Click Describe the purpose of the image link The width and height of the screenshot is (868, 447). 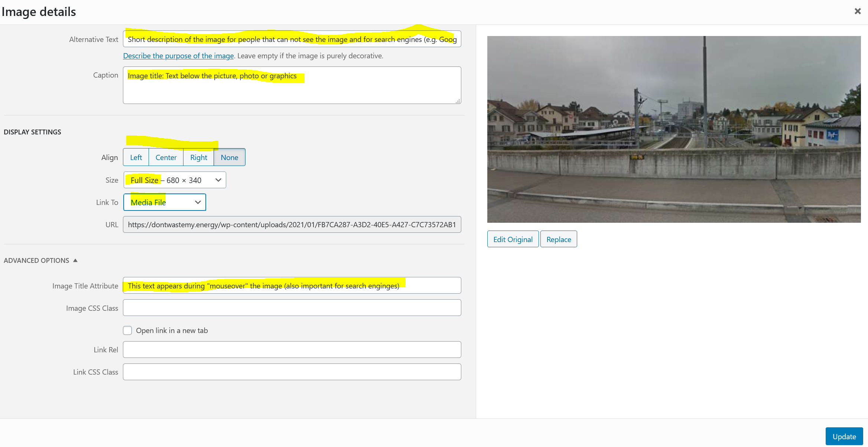point(178,56)
